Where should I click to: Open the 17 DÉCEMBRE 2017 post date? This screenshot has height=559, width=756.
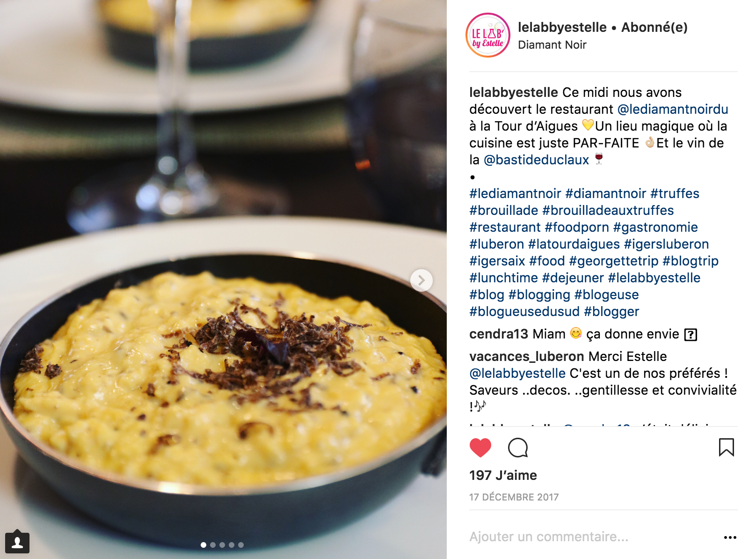point(514,497)
